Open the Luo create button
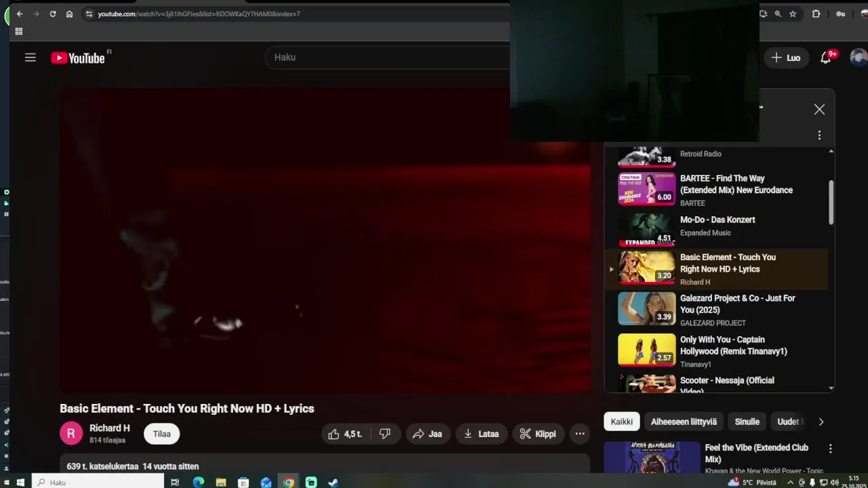 [x=786, y=58]
